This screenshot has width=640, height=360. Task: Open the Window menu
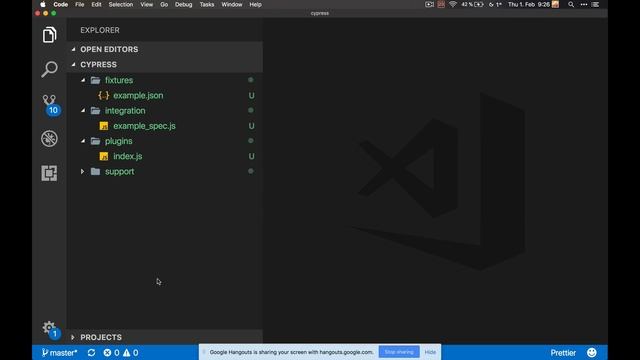coord(232,4)
